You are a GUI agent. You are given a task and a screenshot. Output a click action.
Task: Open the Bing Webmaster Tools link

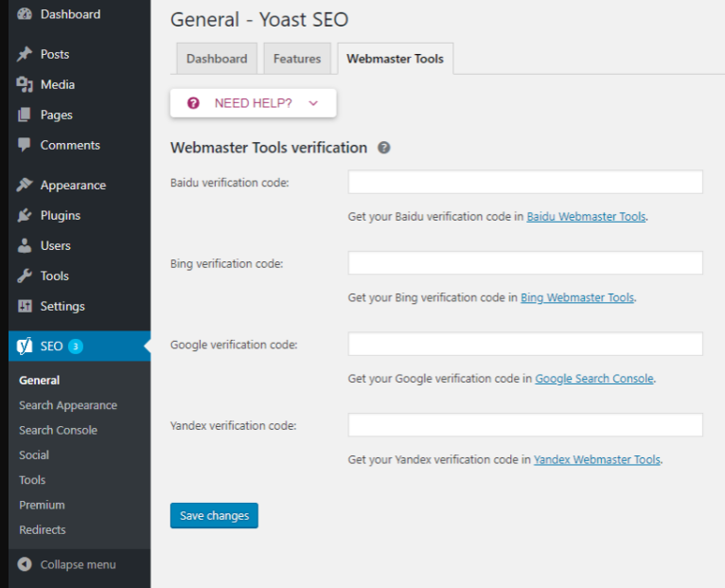tap(577, 297)
